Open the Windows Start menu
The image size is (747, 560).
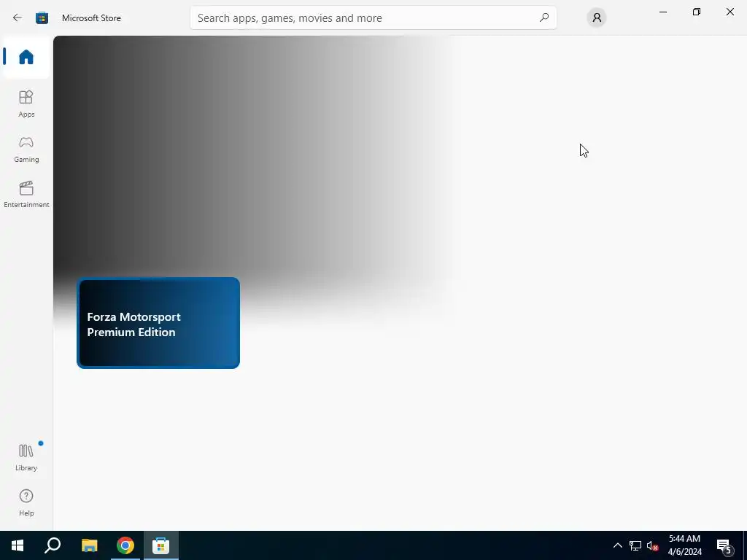tap(18, 545)
